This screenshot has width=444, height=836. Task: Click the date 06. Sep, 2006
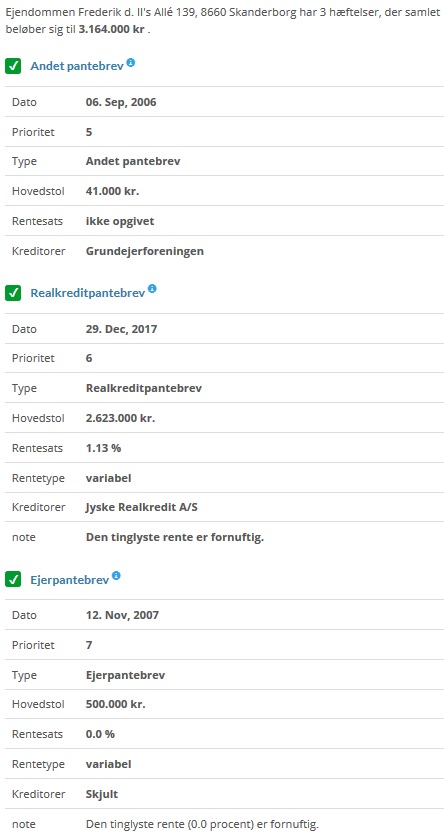click(121, 102)
